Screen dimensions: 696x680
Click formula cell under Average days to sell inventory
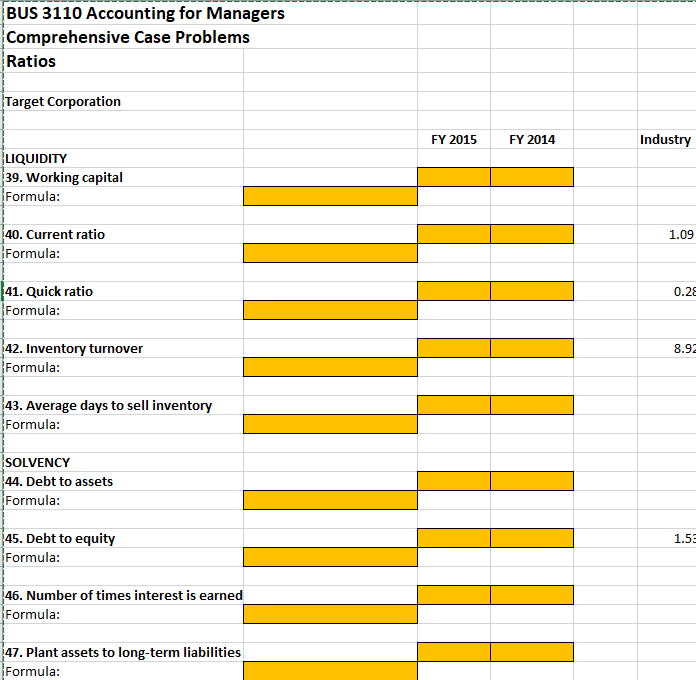(x=330, y=424)
